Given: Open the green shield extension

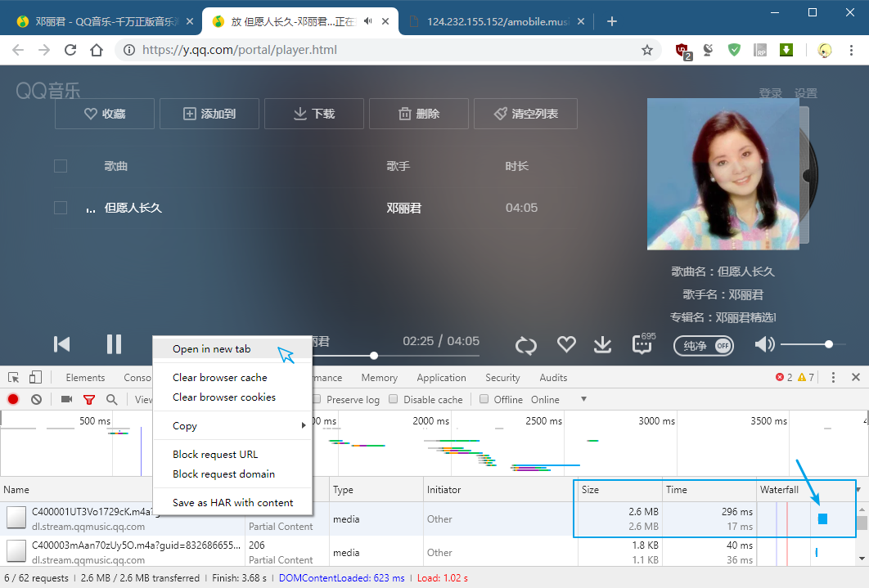Looking at the screenshot, I should click(x=734, y=51).
